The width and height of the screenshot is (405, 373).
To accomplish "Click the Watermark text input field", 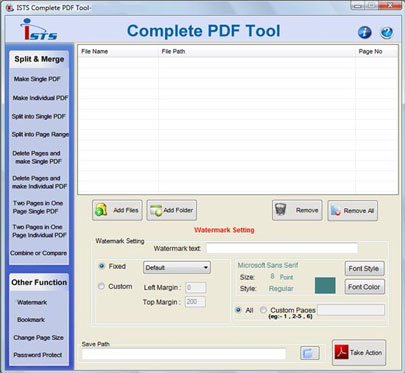I will point(282,248).
